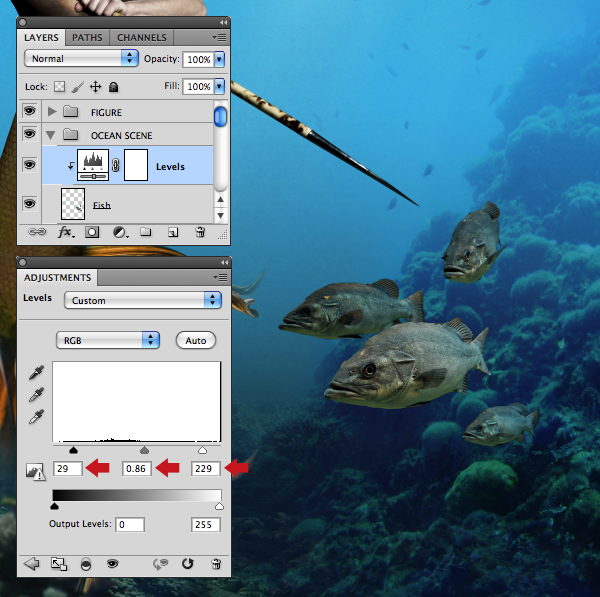Screen dimensions: 600x597
Task: Switch to the CHANNELS tab
Action: coord(142,38)
